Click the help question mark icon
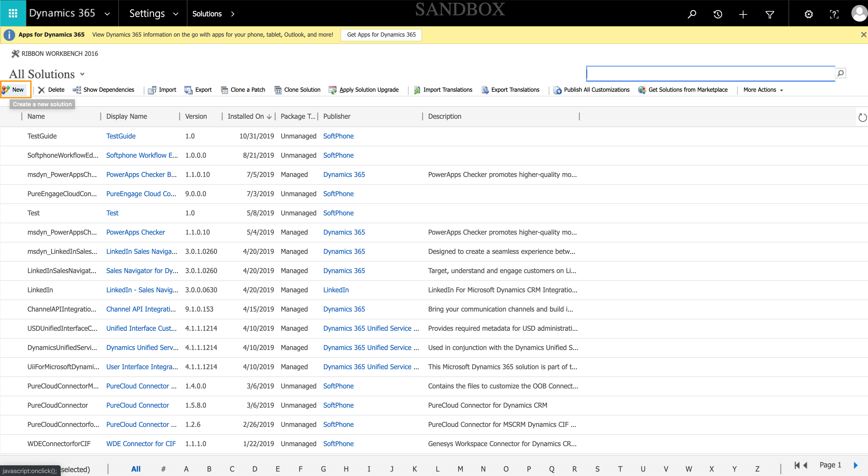 [834, 14]
